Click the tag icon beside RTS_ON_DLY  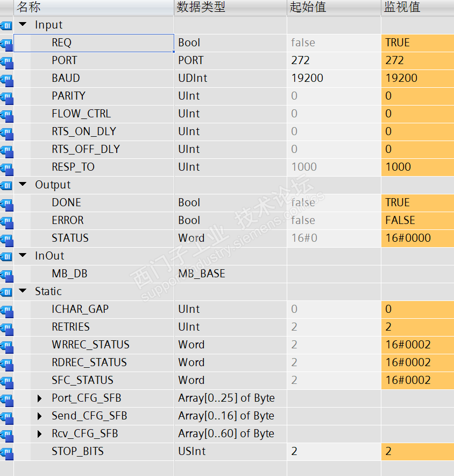tap(7, 133)
